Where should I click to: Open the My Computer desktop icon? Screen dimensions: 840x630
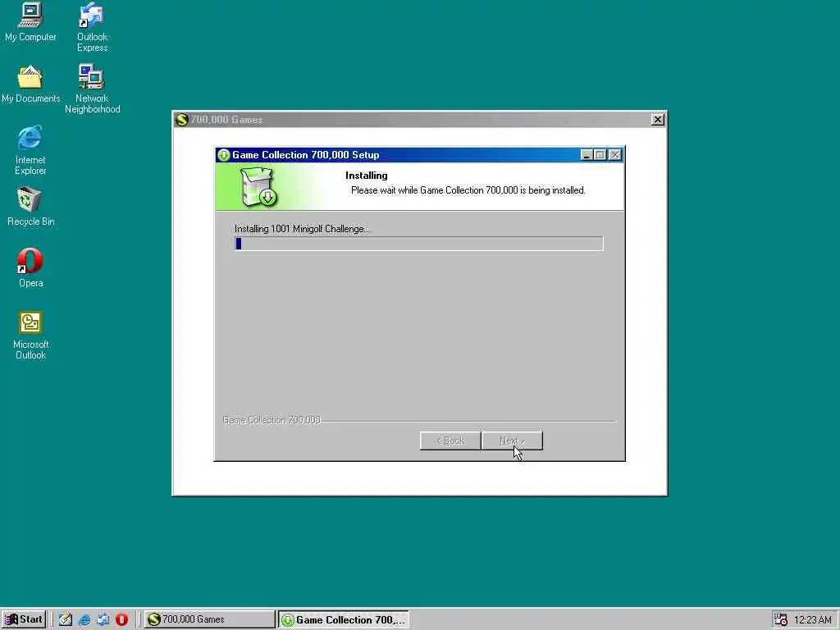[x=30, y=21]
